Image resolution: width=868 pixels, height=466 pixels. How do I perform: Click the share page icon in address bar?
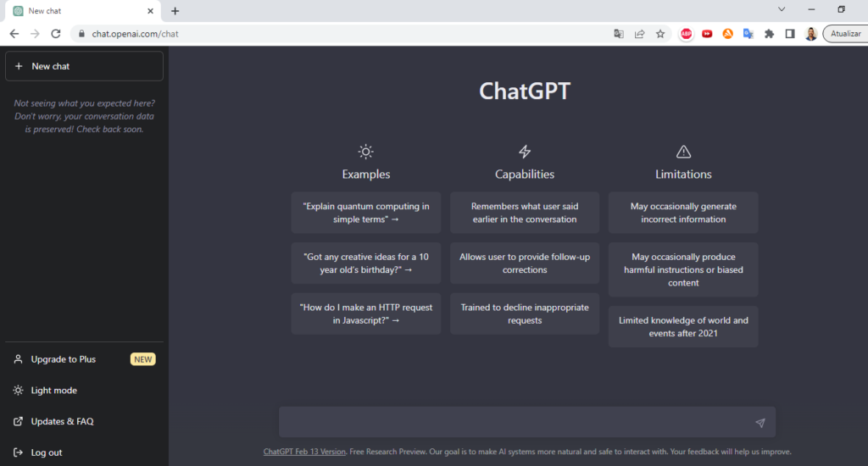click(639, 34)
